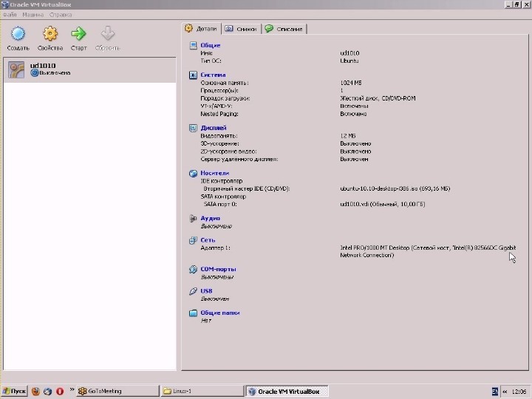Click the 12:06 system clock
This screenshot has width=532, height=399.
coord(519,392)
